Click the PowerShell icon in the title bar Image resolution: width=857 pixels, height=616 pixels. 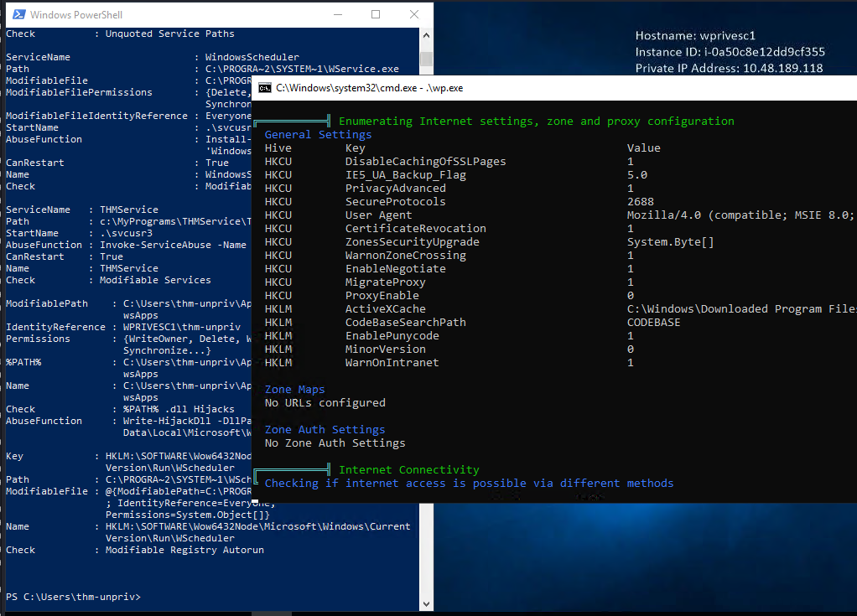pos(17,14)
